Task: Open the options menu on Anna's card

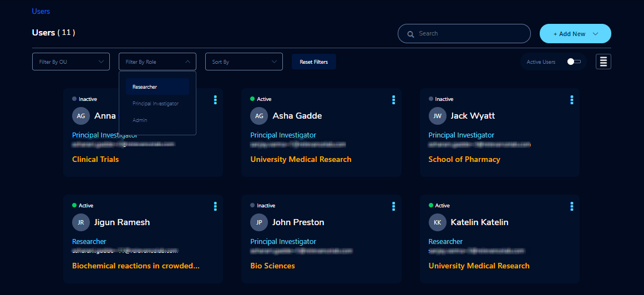Action: [x=215, y=100]
